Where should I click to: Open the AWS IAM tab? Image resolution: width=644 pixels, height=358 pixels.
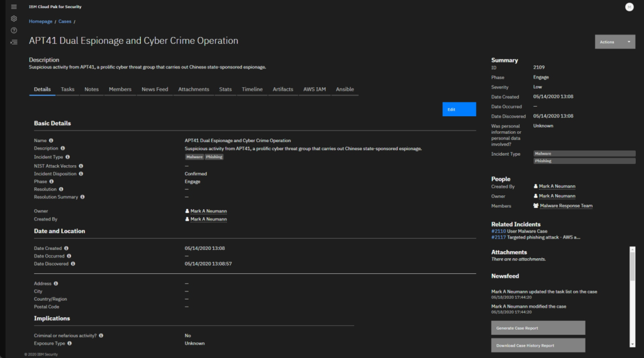click(314, 89)
